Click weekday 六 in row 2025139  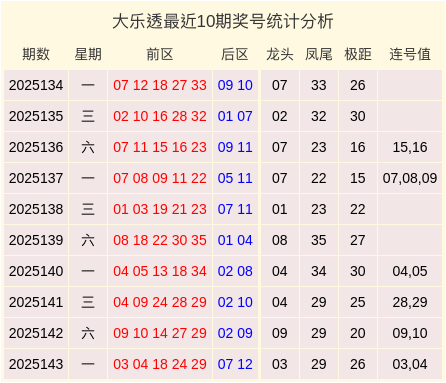[x=88, y=240]
